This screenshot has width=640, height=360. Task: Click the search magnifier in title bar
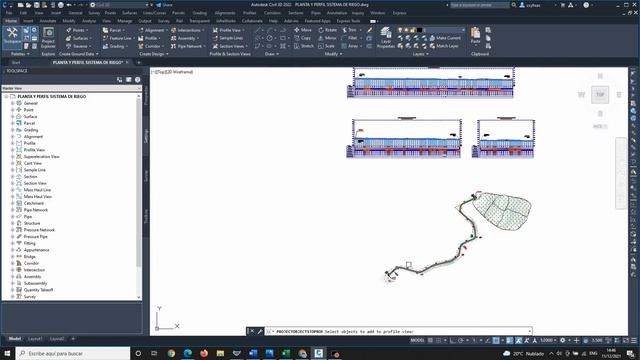coord(513,5)
